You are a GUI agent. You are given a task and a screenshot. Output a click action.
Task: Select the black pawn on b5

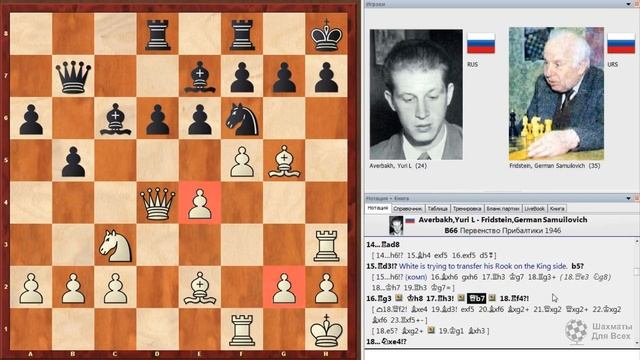point(73,161)
